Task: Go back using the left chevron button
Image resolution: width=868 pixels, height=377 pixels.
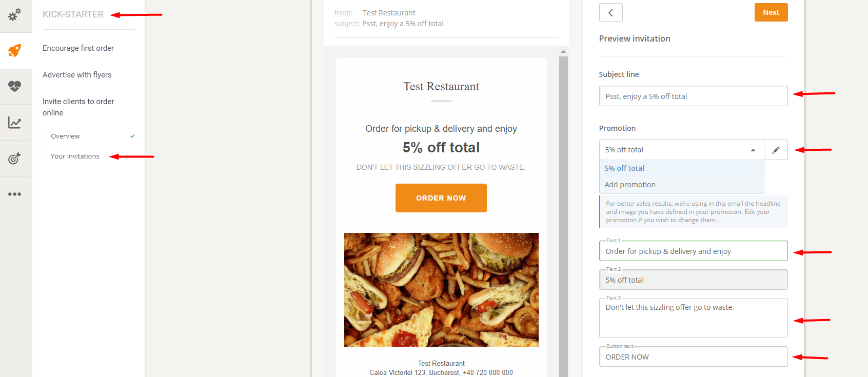Action: click(610, 13)
